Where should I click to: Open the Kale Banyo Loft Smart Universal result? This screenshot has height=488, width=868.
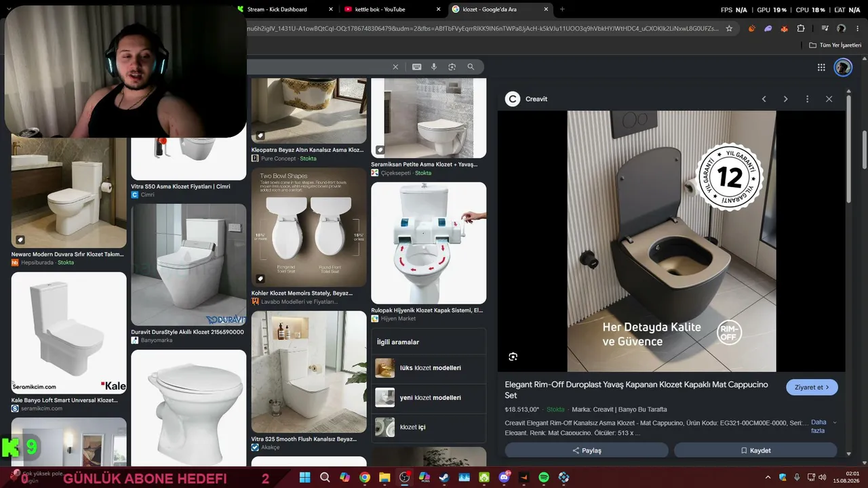click(x=65, y=401)
